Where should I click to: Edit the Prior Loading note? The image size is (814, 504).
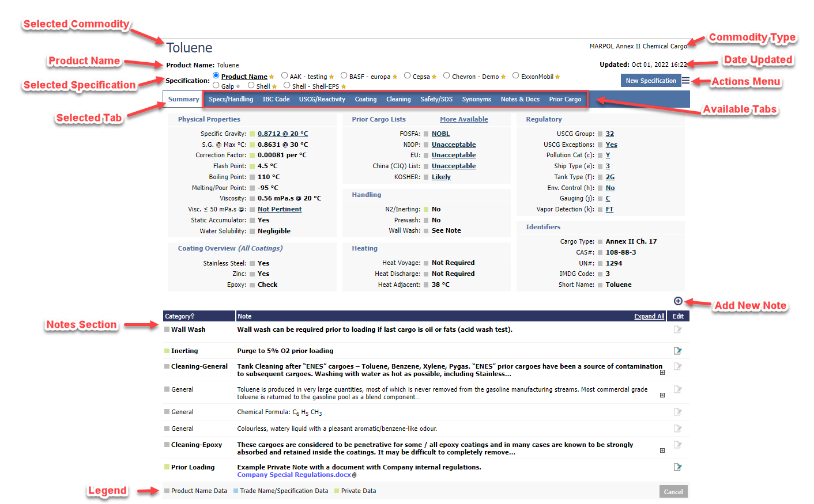click(677, 467)
